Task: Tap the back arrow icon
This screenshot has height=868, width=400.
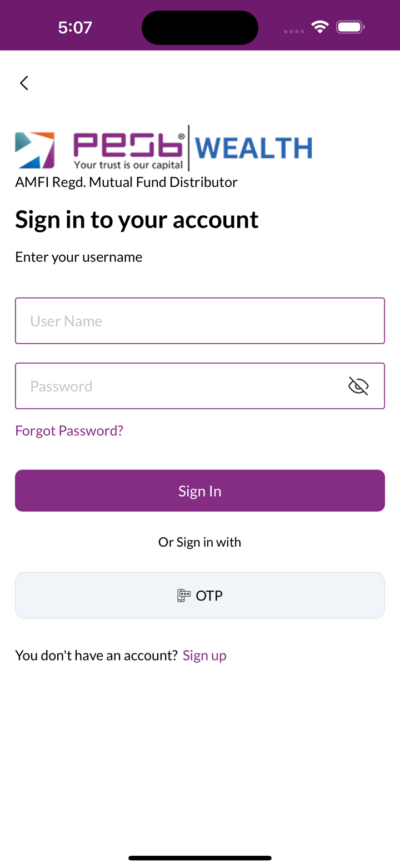Action: 24,83
